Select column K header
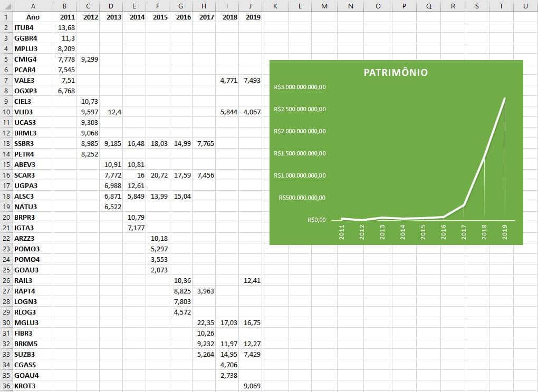The width and height of the screenshot is (538, 392). pos(275,6)
